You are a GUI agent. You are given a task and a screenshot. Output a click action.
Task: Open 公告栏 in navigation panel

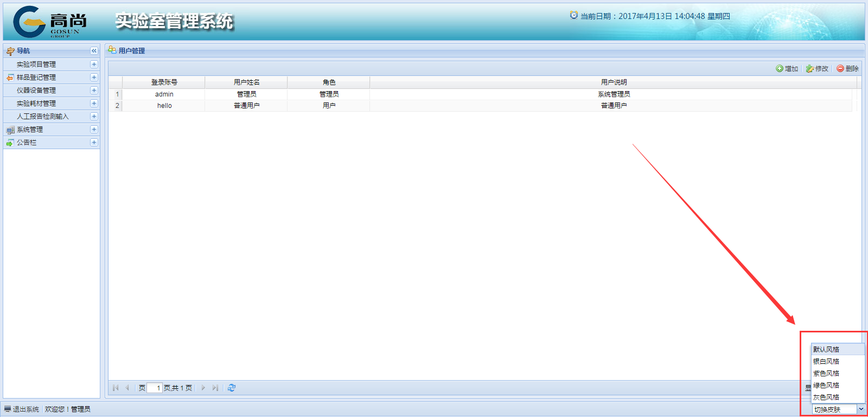(x=27, y=143)
